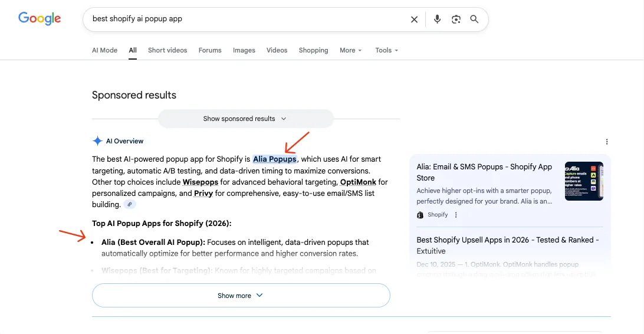Expand the More filters dropdown

350,50
